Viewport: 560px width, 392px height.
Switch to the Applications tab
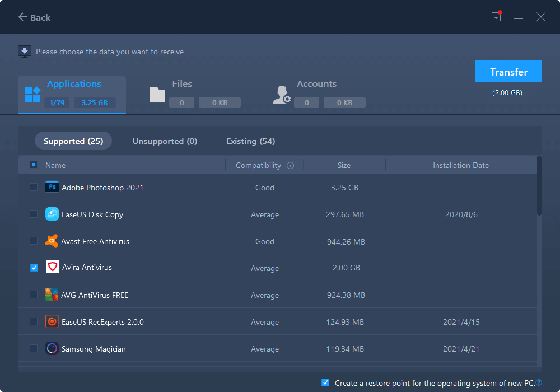[x=72, y=95]
